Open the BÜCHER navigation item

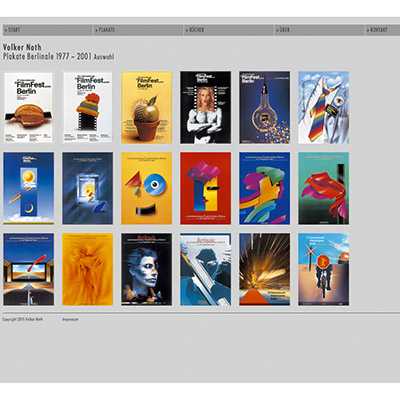[229, 30]
